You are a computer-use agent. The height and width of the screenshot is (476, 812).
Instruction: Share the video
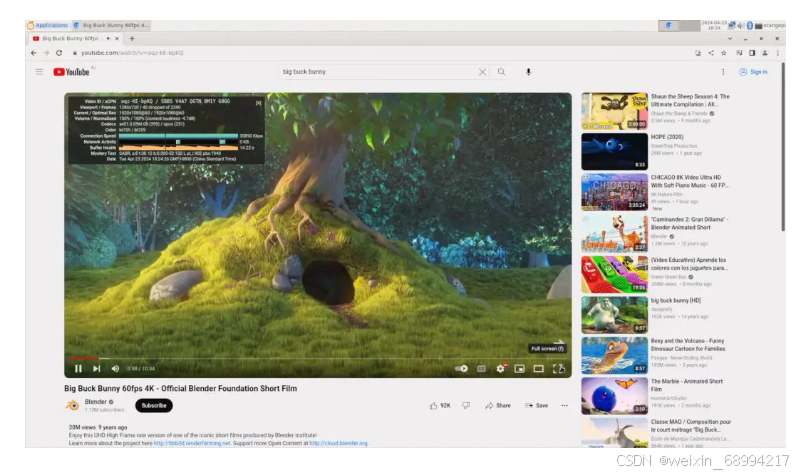[498, 406]
